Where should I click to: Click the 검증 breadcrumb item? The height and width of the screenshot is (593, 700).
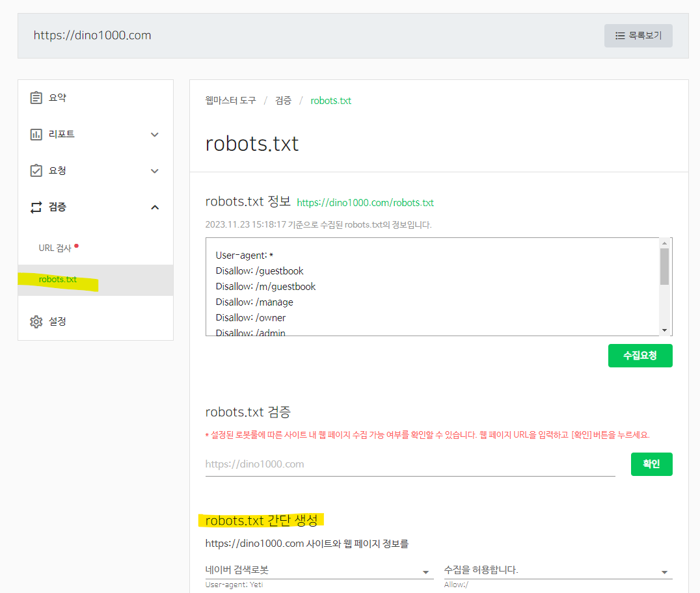click(283, 101)
